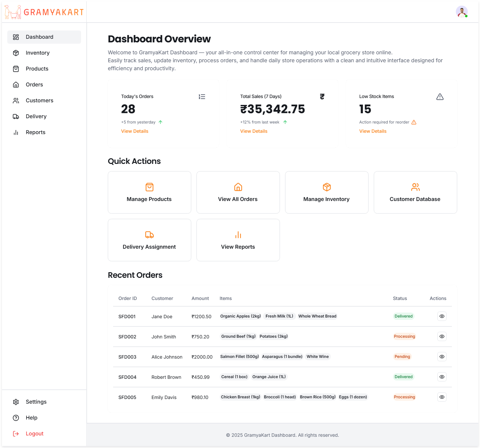Click the Settings gear icon
The height and width of the screenshot is (448, 480).
[x=16, y=402]
